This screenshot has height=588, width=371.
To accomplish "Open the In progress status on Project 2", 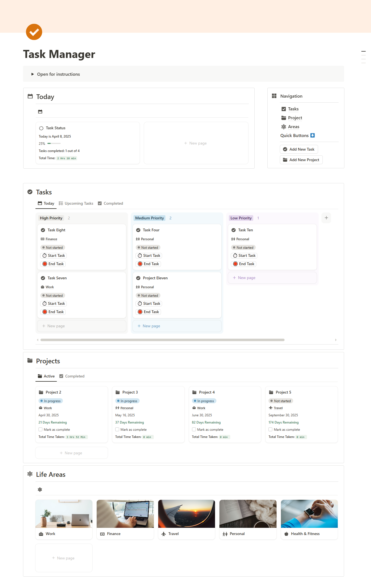I will (51, 401).
